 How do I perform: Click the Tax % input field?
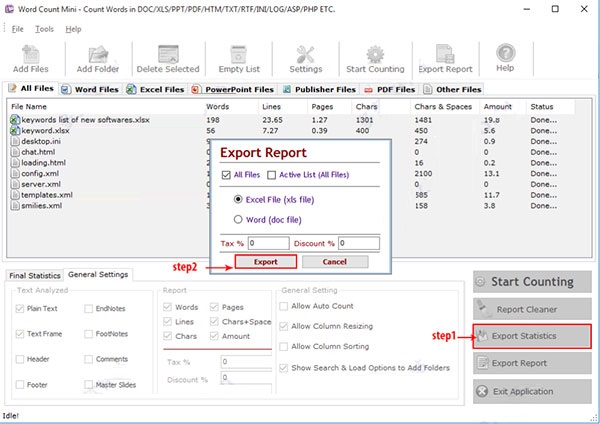click(x=269, y=243)
